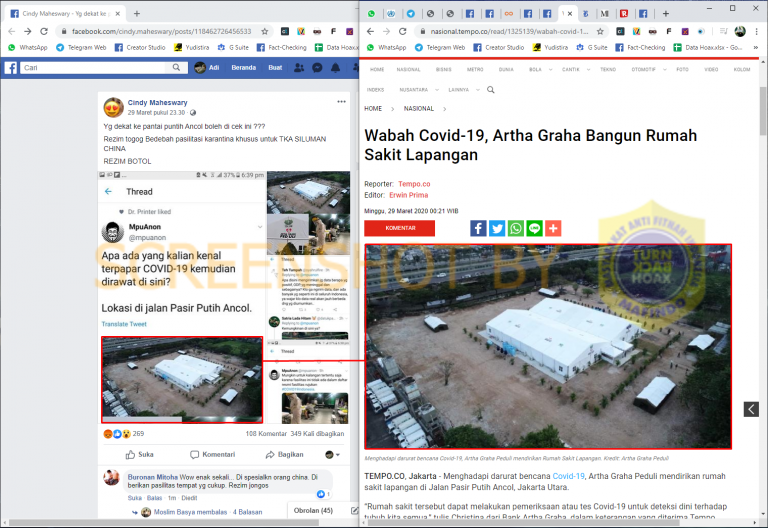The width and height of the screenshot is (768, 528).
Task: Open the search icon in Tempo navigation
Action: 490,90
